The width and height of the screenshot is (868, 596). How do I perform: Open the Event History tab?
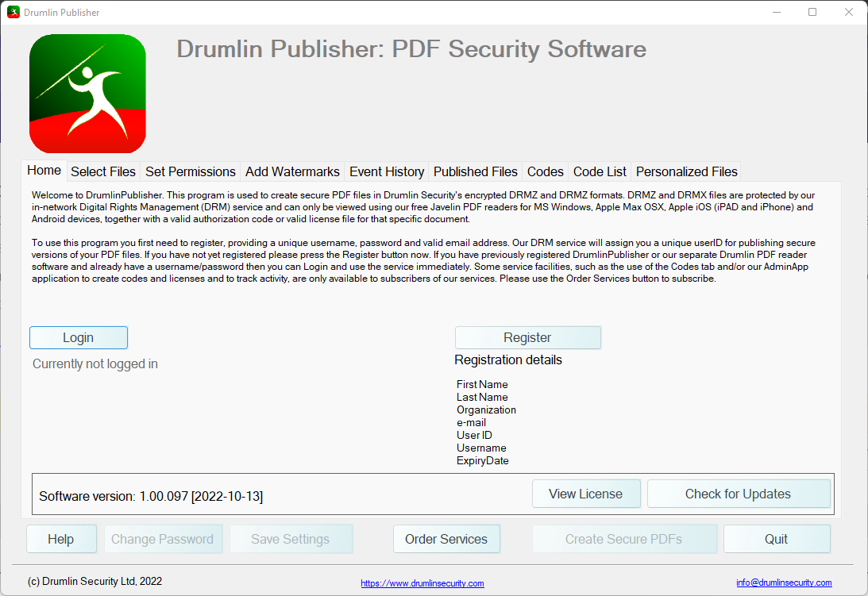[x=387, y=171]
